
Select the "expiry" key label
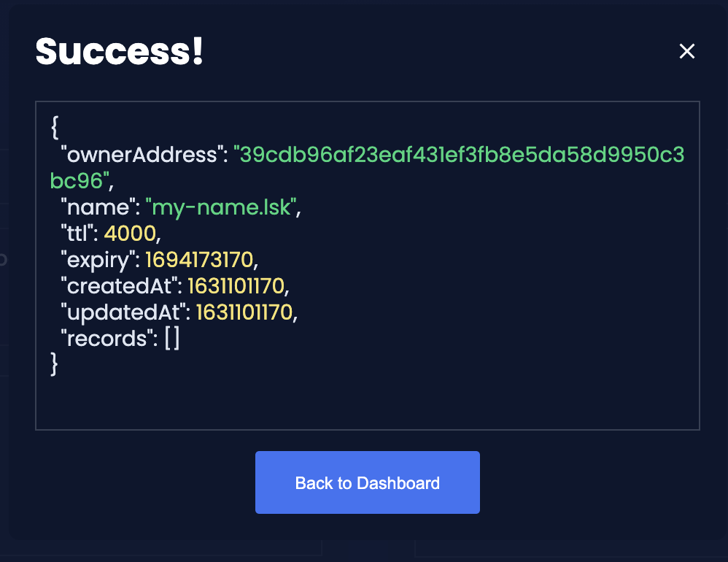(98, 260)
